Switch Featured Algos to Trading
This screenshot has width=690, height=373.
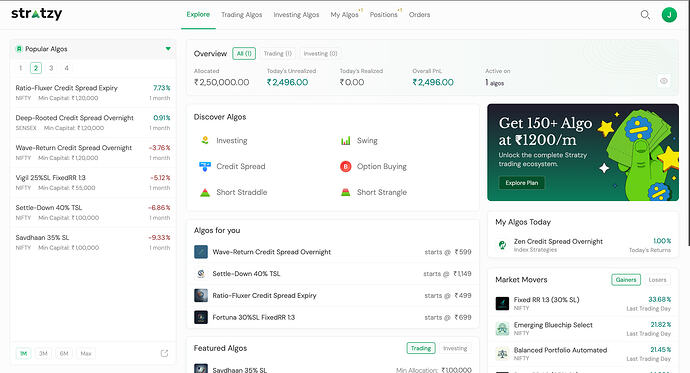(x=421, y=348)
